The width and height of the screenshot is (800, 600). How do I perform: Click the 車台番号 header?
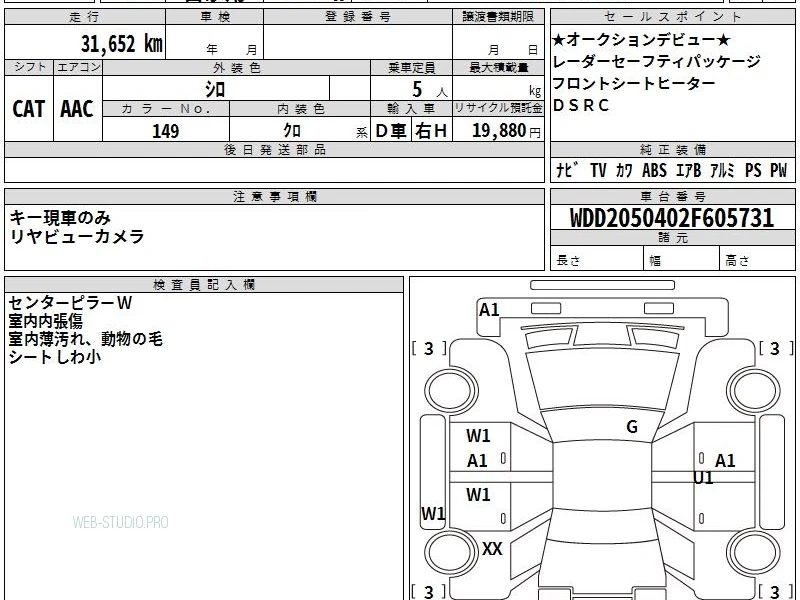(673, 196)
